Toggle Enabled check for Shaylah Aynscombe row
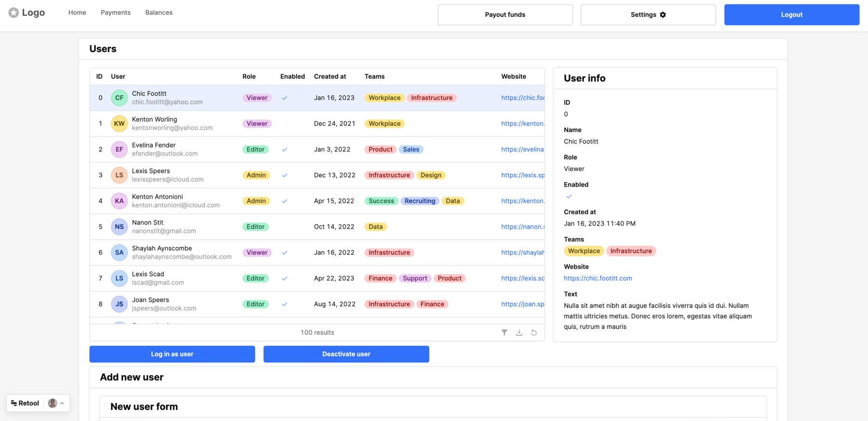This screenshot has width=868, height=421. tap(285, 253)
